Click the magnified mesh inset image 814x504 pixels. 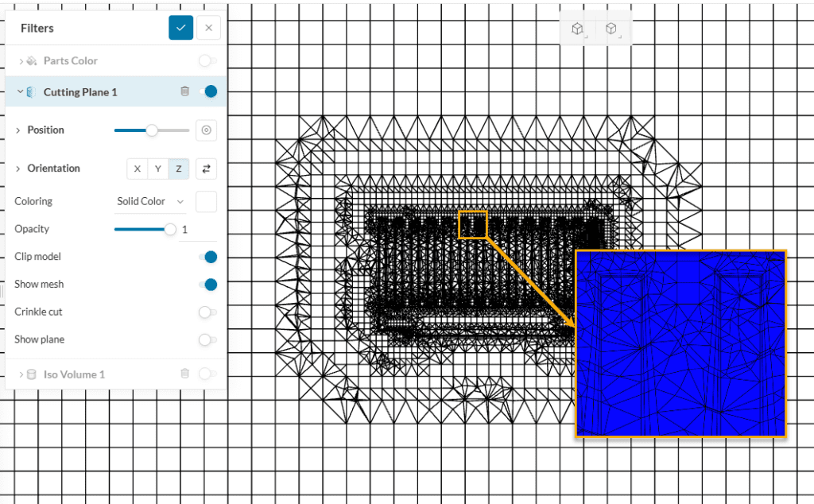click(x=680, y=343)
